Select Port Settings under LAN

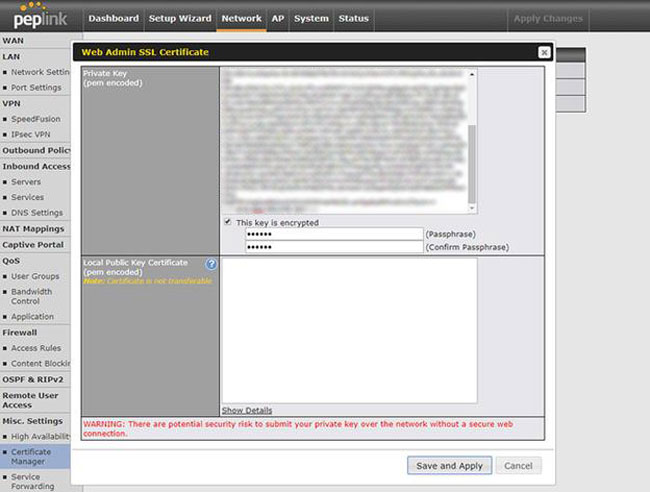point(36,87)
